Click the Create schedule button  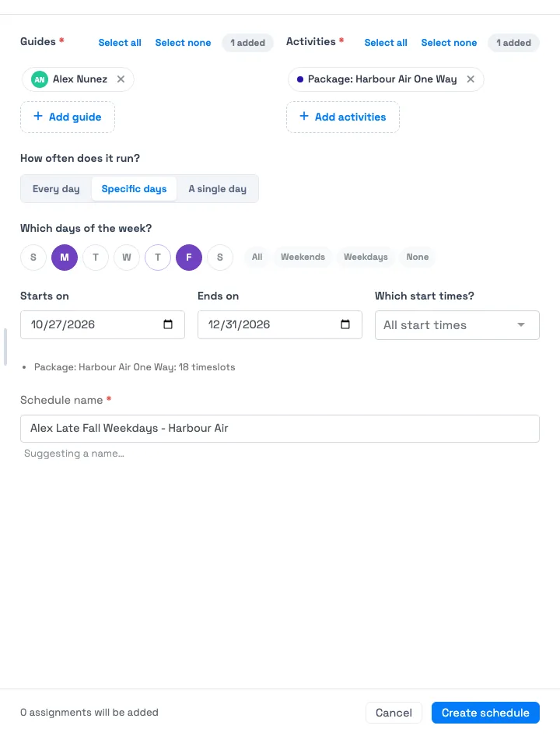pos(485,713)
